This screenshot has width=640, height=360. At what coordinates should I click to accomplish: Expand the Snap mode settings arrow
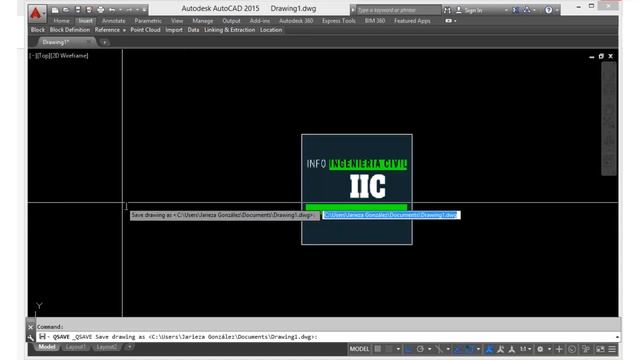(x=398, y=349)
